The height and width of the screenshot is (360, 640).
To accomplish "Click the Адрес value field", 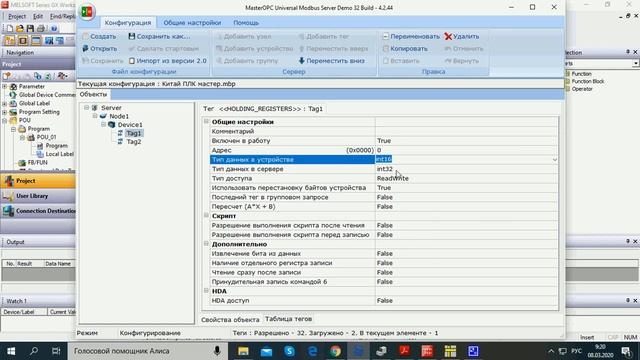I will pyautogui.click(x=467, y=150).
